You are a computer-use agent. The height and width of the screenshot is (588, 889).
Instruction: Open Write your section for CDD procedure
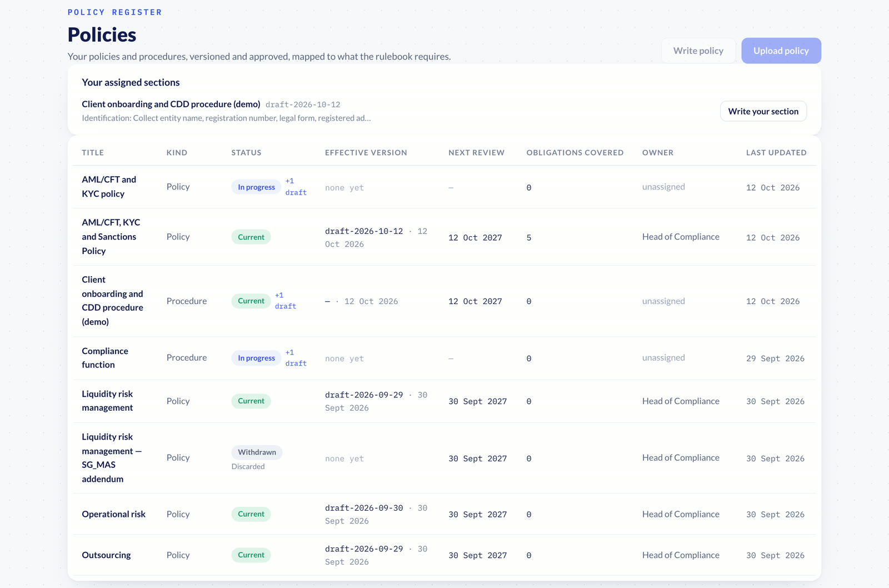(763, 111)
